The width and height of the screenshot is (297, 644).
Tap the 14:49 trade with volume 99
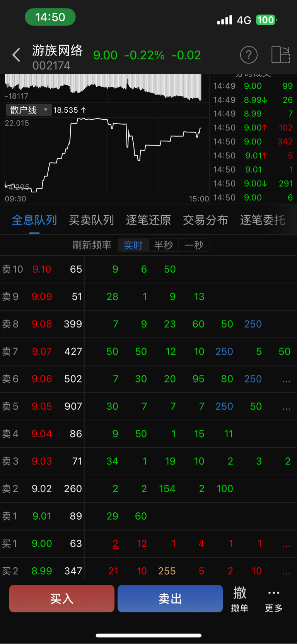(253, 86)
